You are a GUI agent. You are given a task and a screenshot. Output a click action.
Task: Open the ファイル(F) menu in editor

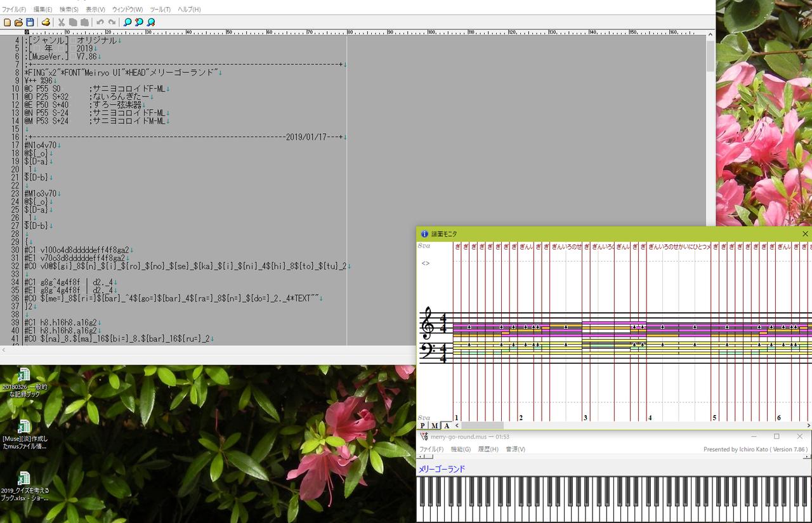coord(14,10)
